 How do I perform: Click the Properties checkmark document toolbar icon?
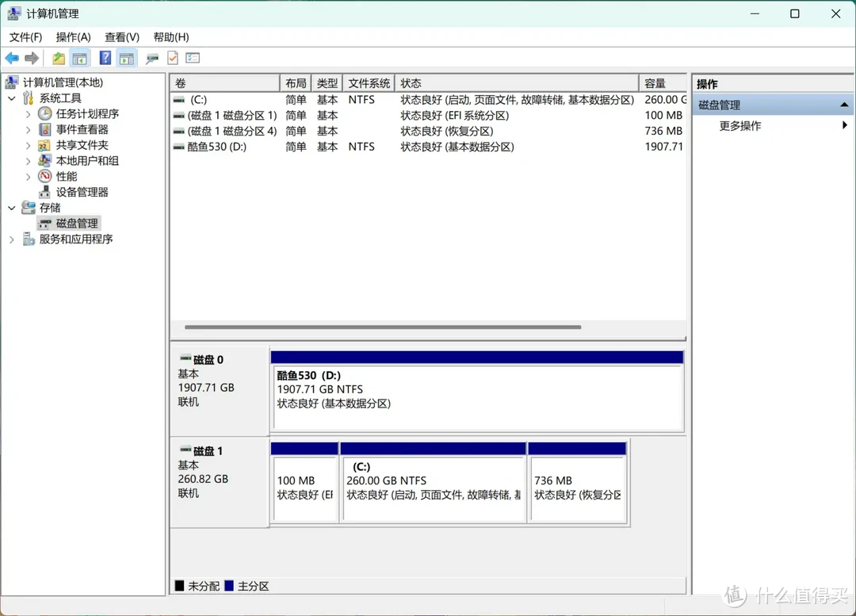173,58
